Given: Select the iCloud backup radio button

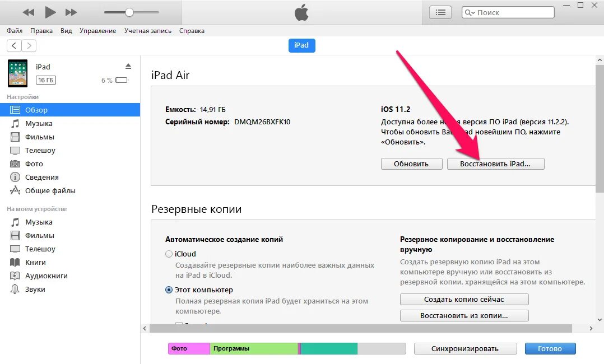Looking at the screenshot, I should pos(169,254).
